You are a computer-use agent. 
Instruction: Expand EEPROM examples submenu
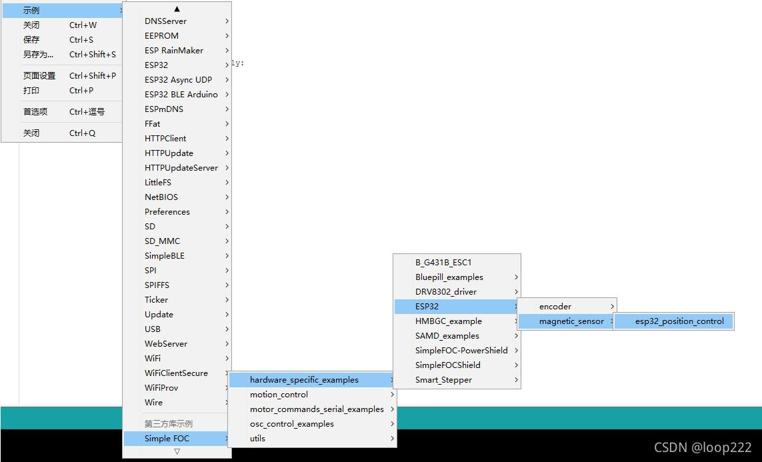(x=177, y=36)
